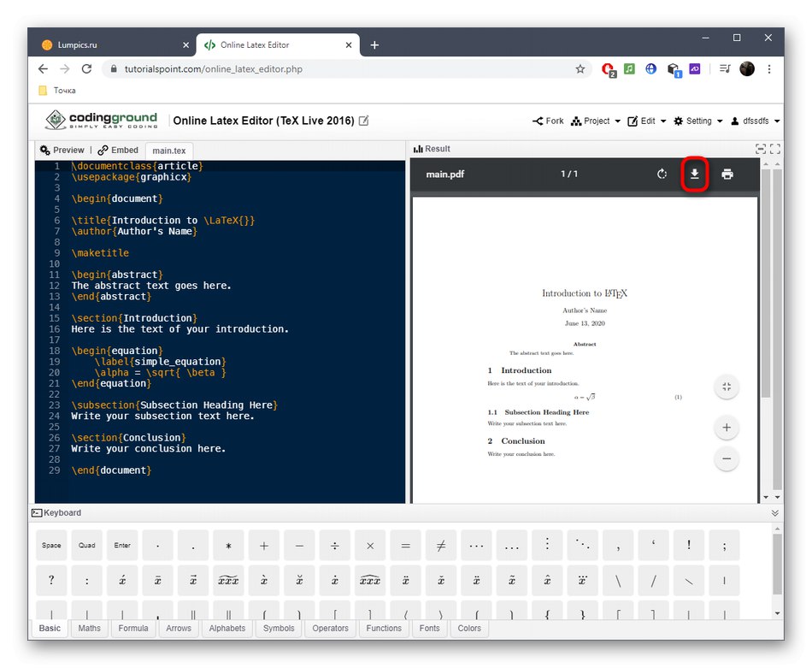This screenshot has width=812, height=668.
Task: Zoom out of the PDF preview
Action: coord(727,458)
